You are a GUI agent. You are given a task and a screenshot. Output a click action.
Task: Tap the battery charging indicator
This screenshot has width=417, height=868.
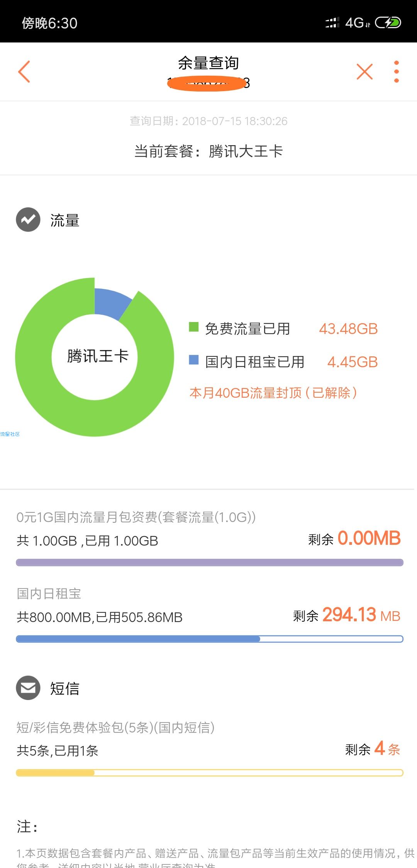388,23
